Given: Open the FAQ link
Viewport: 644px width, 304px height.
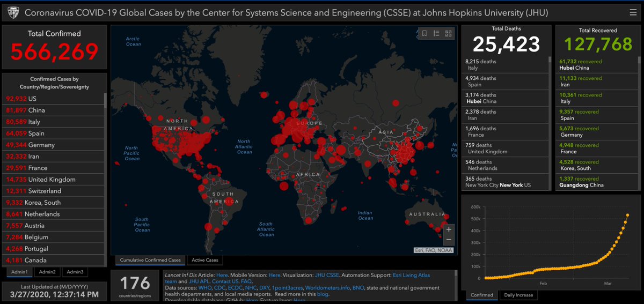Looking at the screenshot, I should coord(247,281).
